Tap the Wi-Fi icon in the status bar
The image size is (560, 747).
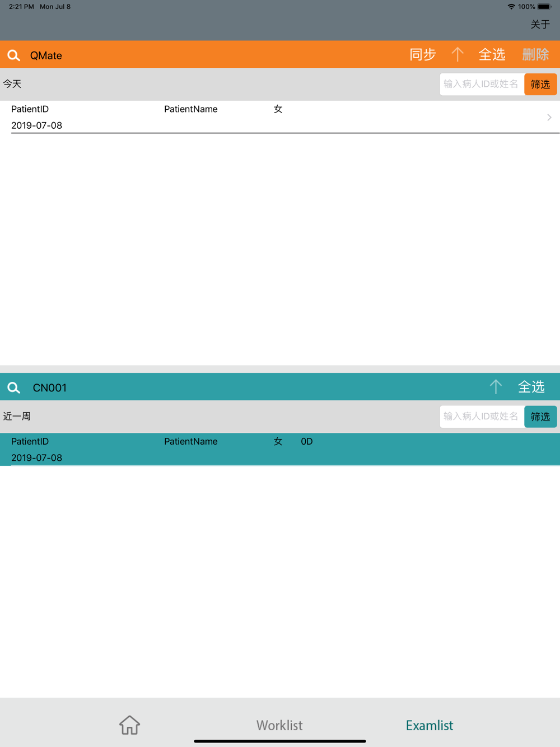click(x=511, y=7)
